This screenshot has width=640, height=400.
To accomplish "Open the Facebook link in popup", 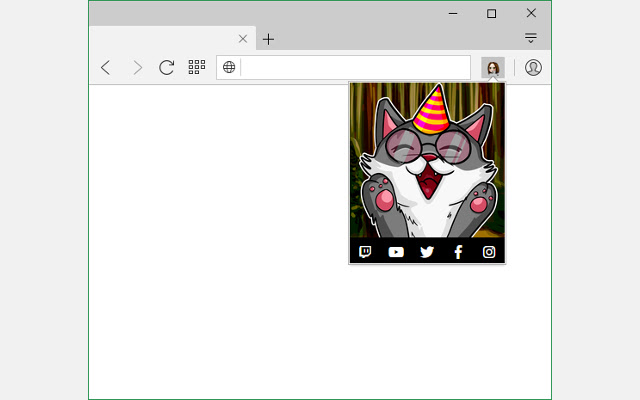I will pos(458,252).
